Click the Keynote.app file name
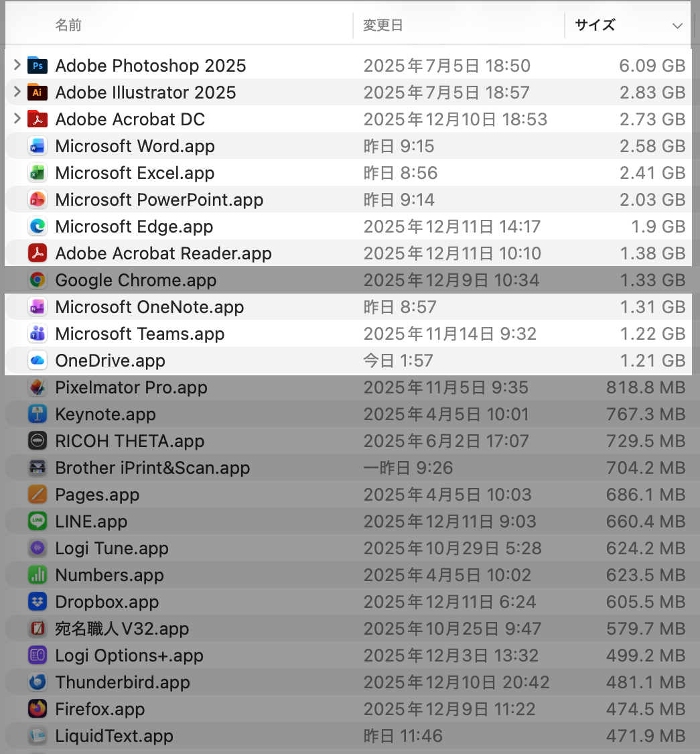The width and height of the screenshot is (700, 754). [106, 414]
